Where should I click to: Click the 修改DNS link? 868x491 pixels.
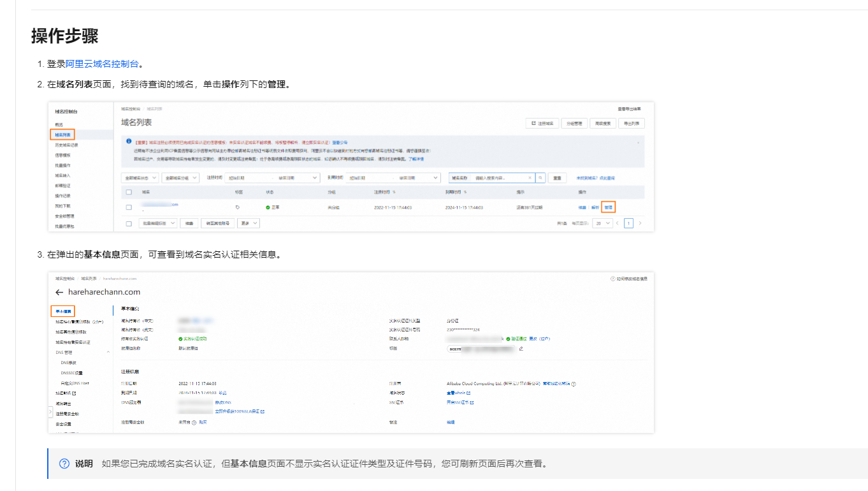[x=222, y=403]
